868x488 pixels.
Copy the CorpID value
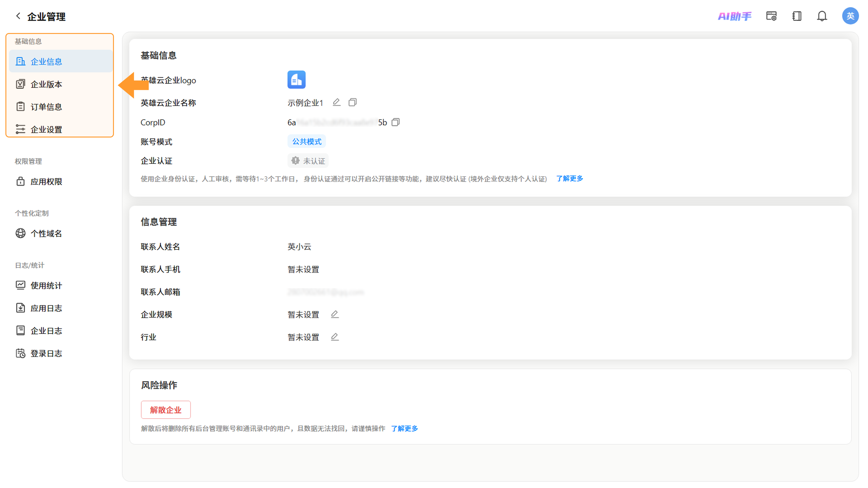pyautogui.click(x=396, y=122)
